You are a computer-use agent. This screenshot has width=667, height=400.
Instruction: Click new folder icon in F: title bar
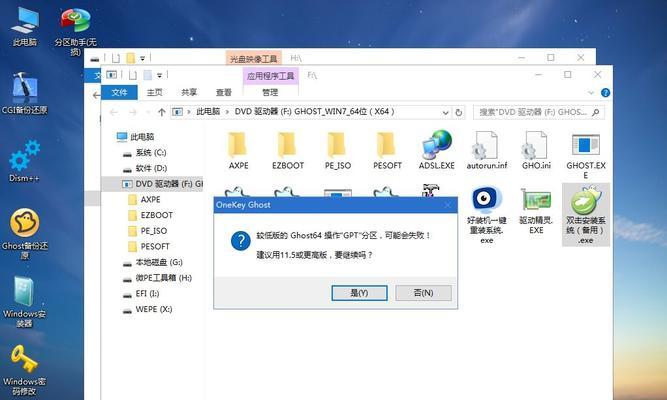[x=148, y=75]
